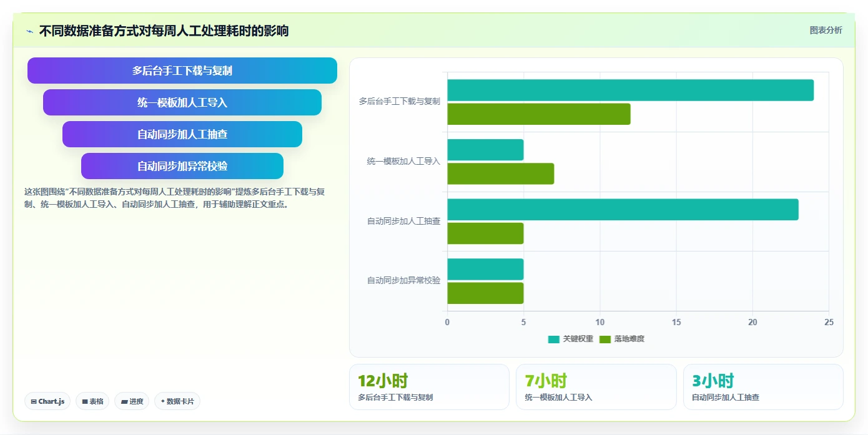Click the small blue icon beside the chart title
Viewport: 868px width, 435px height.
pyautogui.click(x=30, y=31)
